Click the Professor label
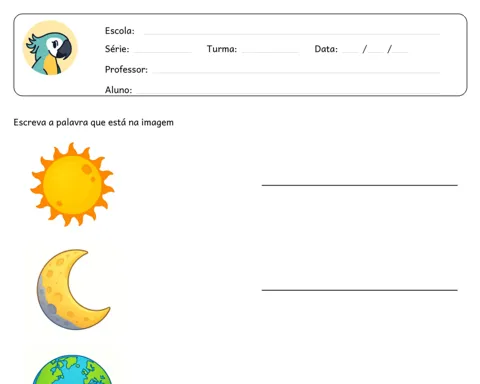This screenshot has height=384, width=480. 126,69
